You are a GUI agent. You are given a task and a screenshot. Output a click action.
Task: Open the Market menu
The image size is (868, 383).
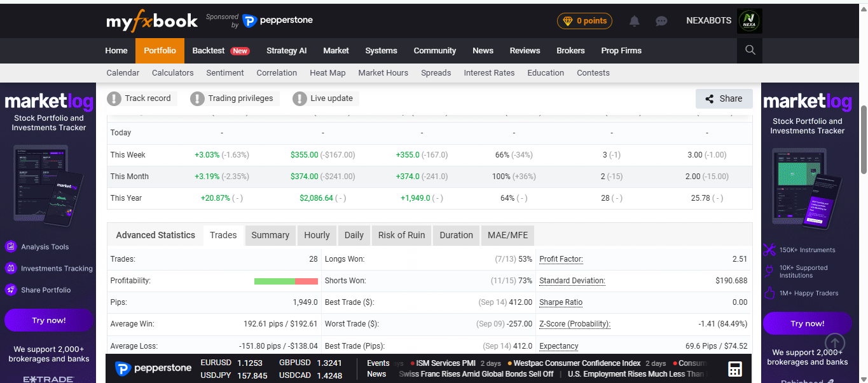tap(336, 51)
